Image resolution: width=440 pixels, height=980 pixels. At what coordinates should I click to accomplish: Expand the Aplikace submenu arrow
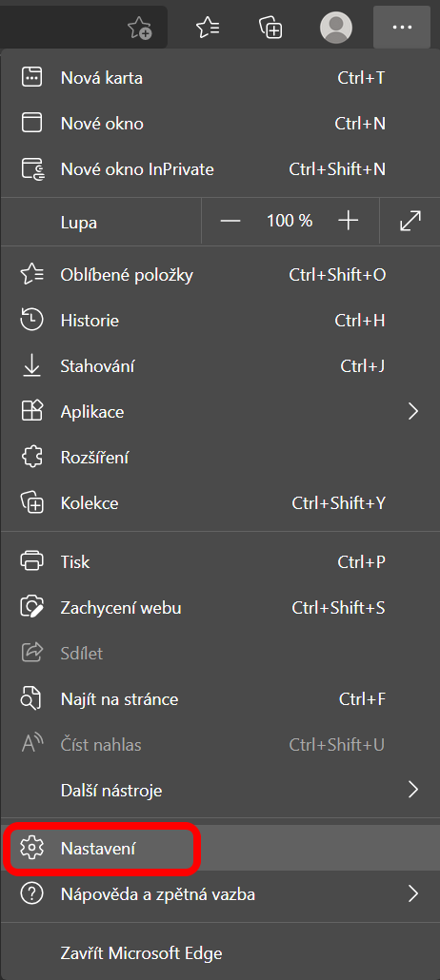click(x=412, y=411)
